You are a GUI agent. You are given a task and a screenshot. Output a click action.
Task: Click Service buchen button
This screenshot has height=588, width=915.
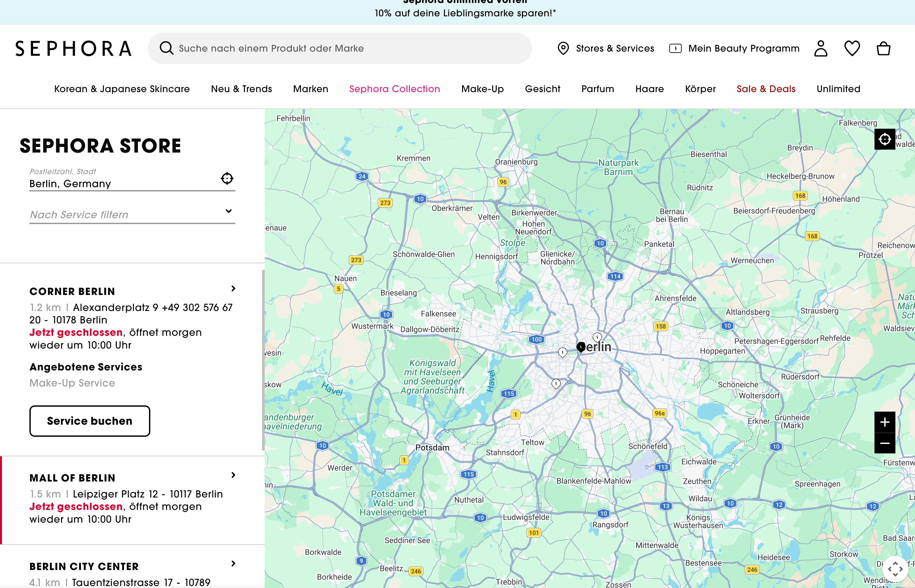pos(90,421)
